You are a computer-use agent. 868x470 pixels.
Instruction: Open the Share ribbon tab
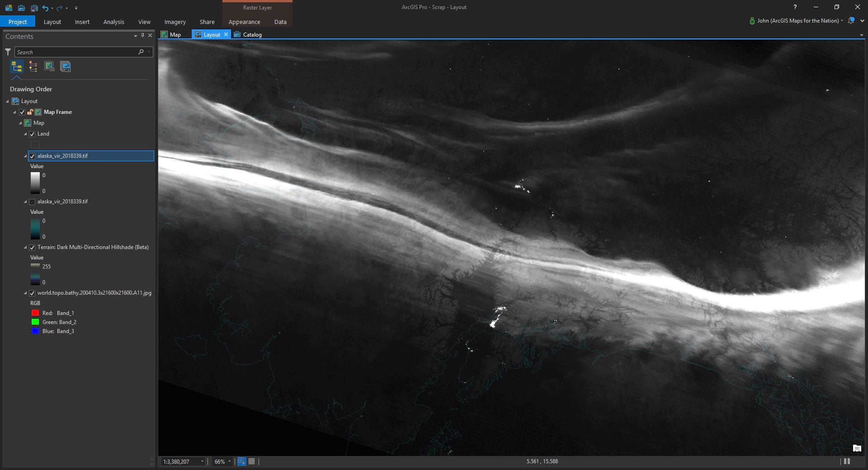(x=207, y=22)
